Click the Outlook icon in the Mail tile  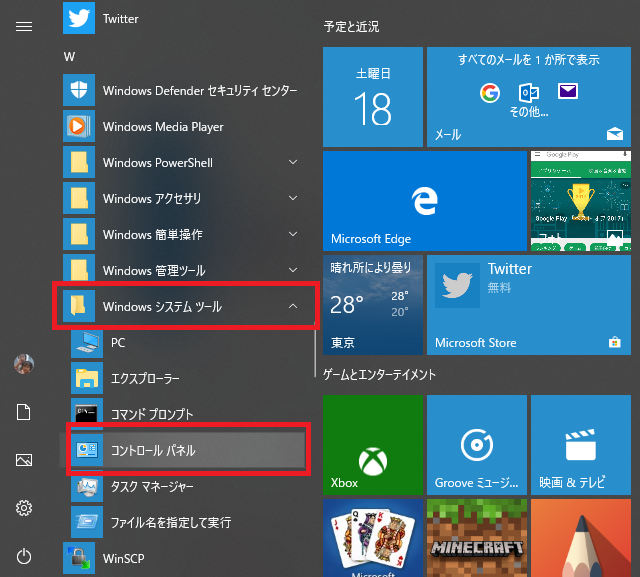click(x=529, y=93)
